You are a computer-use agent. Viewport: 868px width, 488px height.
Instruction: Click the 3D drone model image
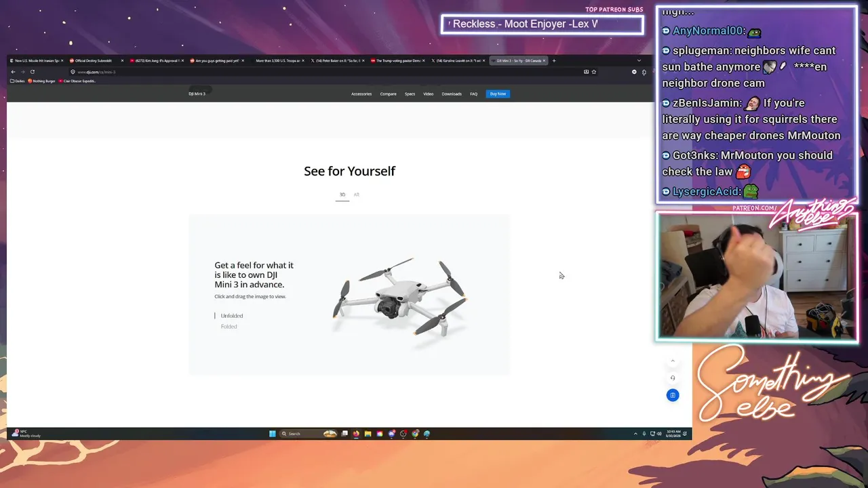[400, 297]
